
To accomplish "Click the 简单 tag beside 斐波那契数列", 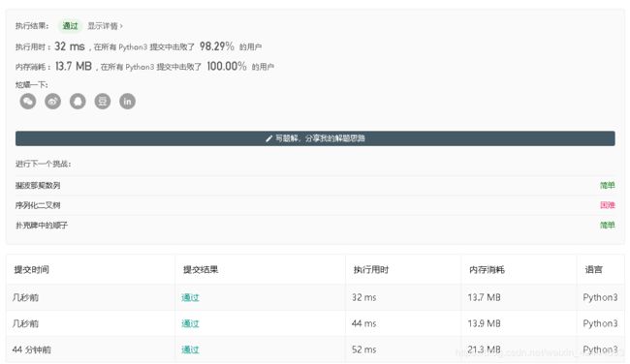I will pos(608,186).
